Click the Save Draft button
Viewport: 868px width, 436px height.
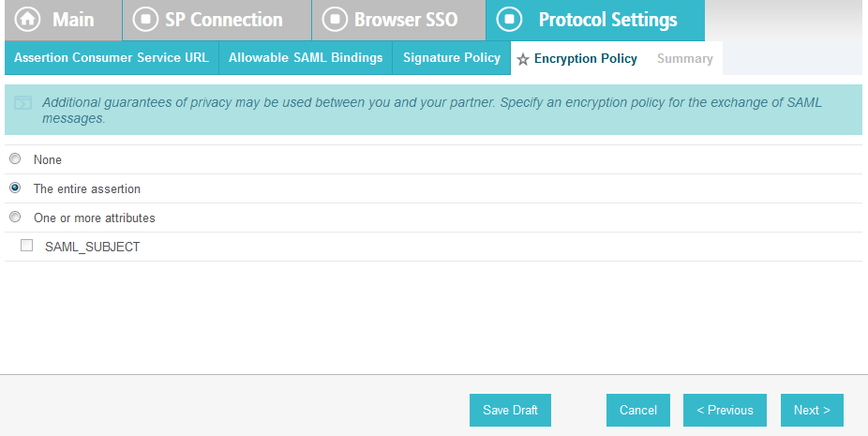pyautogui.click(x=510, y=410)
